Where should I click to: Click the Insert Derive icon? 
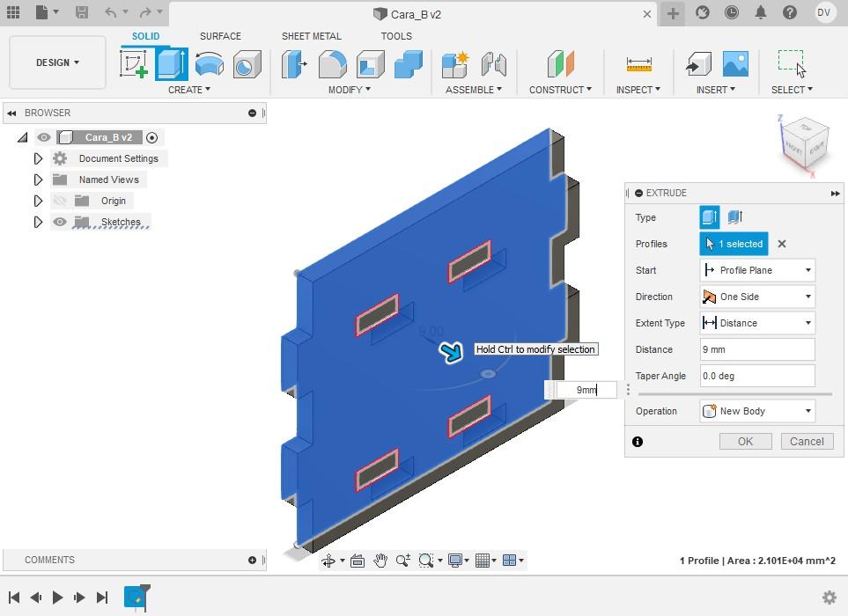pyautogui.click(x=698, y=63)
